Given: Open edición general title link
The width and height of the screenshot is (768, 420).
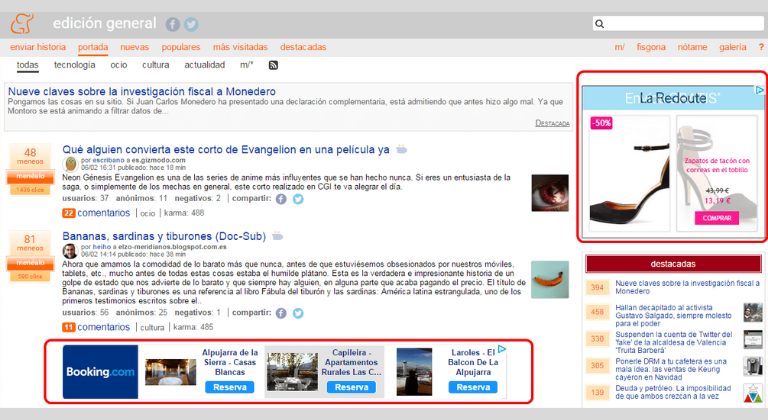Looking at the screenshot, I should coord(104,23).
